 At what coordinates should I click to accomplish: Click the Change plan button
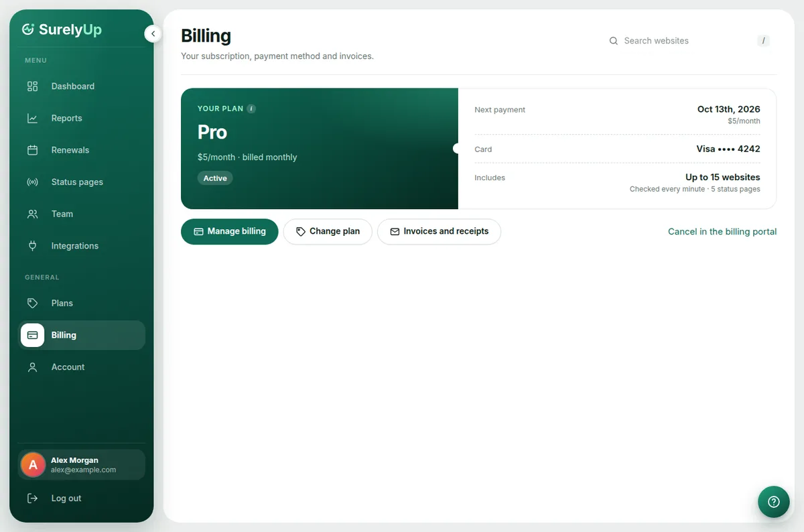[x=328, y=231]
